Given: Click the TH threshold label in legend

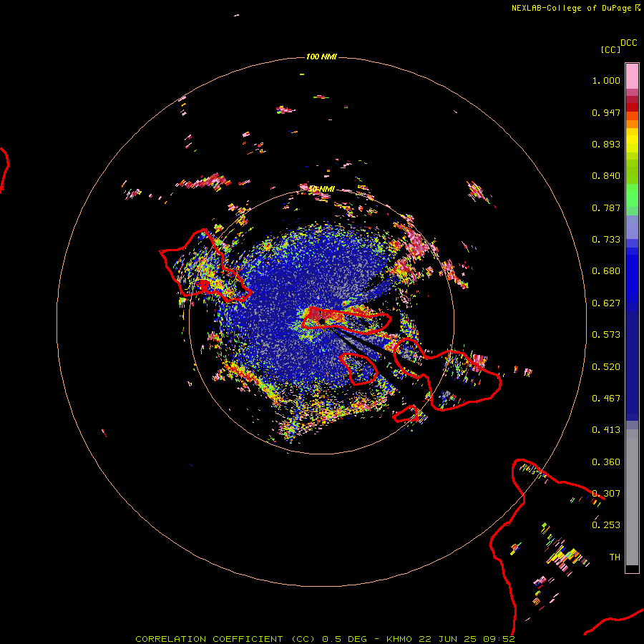Looking at the screenshot, I should click(615, 557).
